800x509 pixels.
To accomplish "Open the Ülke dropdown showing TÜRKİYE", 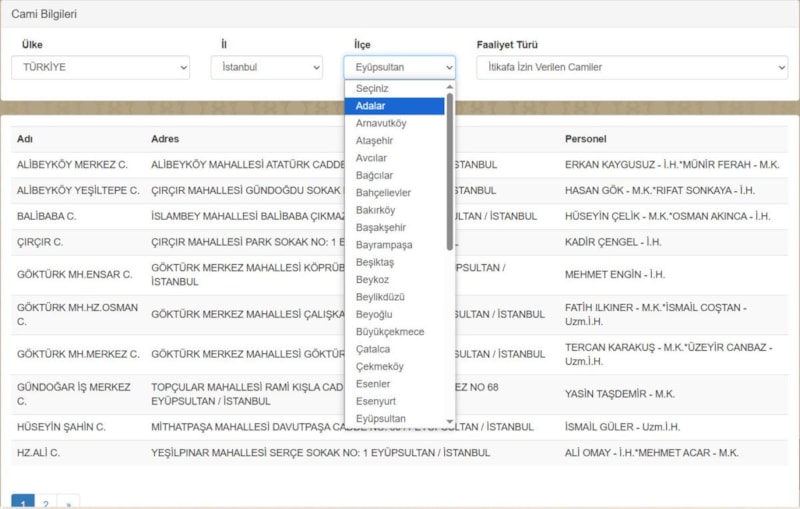I will 100,67.
